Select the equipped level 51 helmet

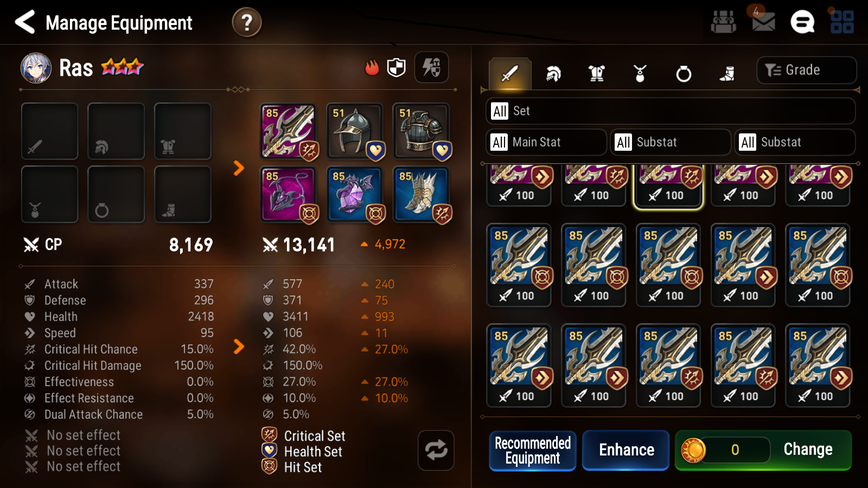click(x=355, y=131)
